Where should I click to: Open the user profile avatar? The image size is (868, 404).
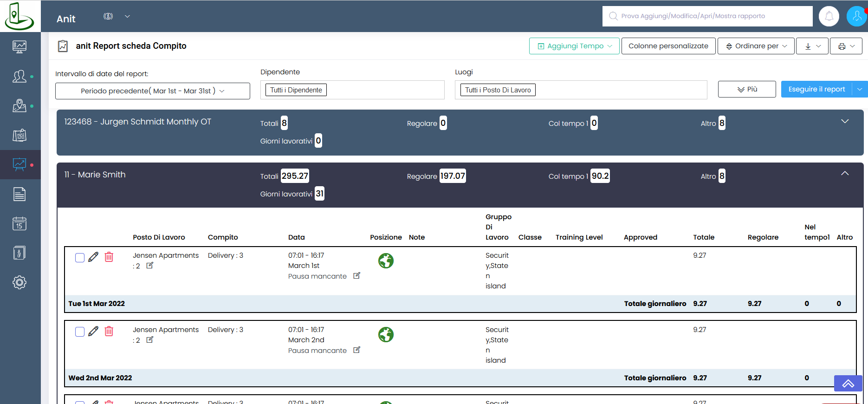click(857, 16)
